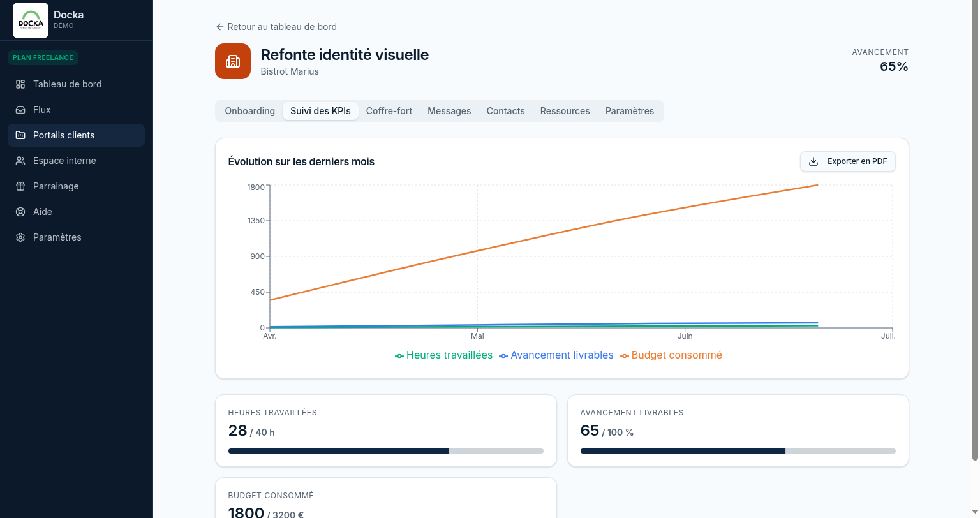The height and width of the screenshot is (518, 980).
Task: Select Portails clients in the sidebar
Action: coord(77,135)
